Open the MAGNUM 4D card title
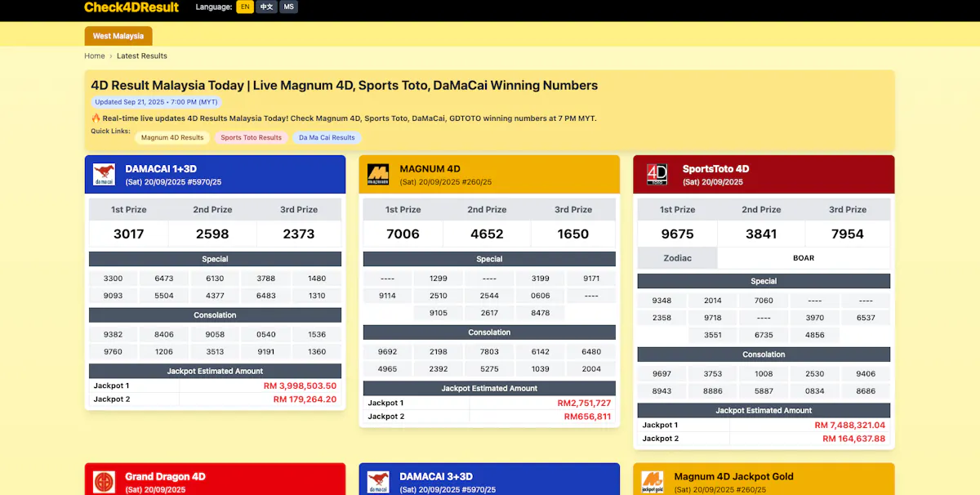The image size is (980, 495). [430, 169]
